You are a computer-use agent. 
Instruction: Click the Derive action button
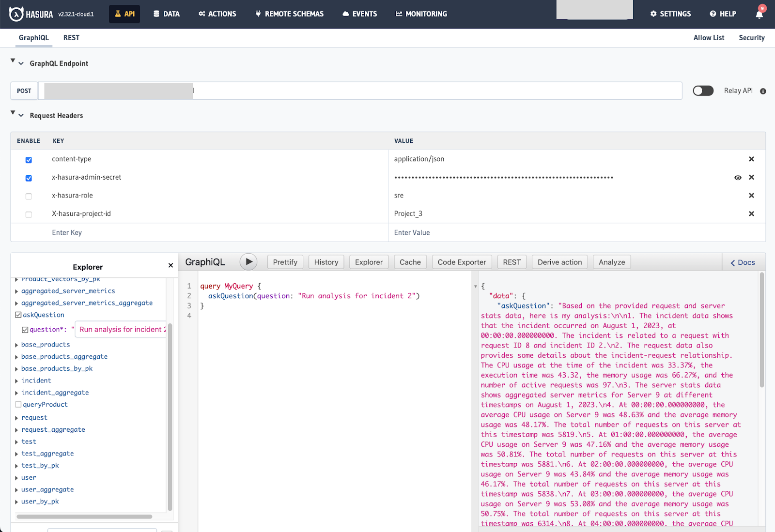pos(560,262)
